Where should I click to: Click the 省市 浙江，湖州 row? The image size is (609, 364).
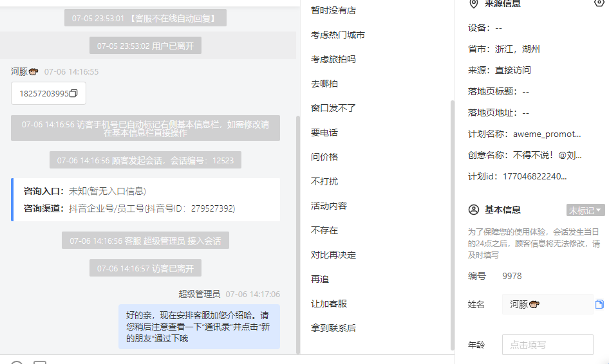tap(504, 50)
